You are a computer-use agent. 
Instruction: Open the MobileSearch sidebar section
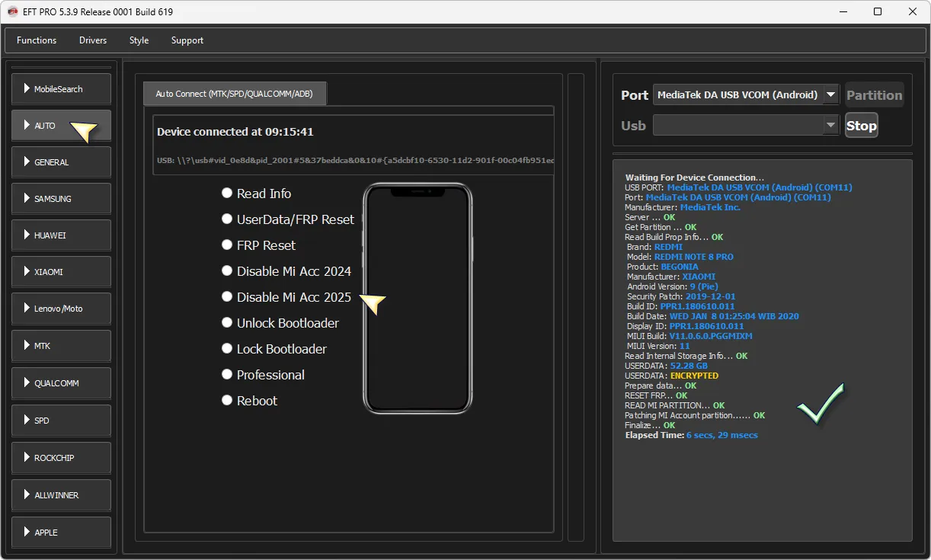coord(61,89)
